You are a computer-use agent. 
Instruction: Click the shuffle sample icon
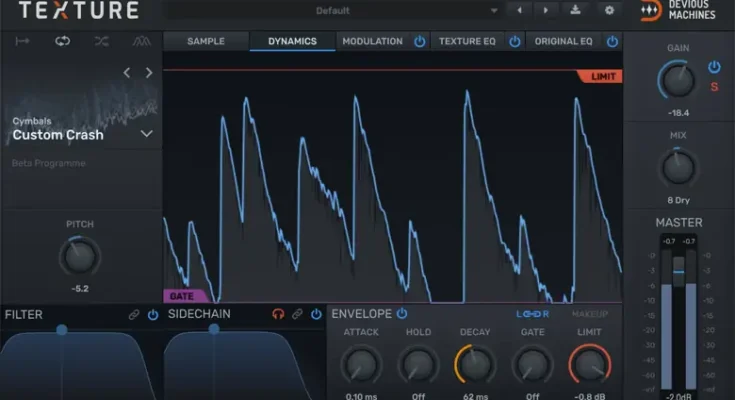click(x=102, y=41)
